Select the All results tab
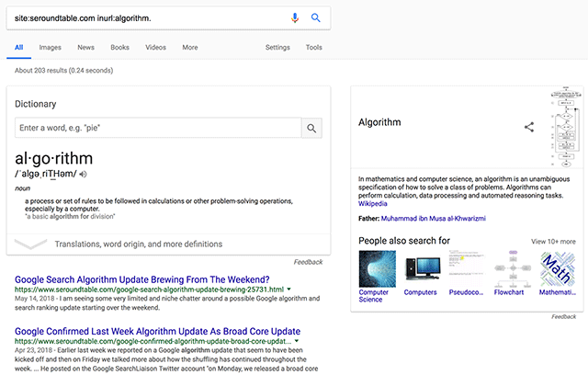Image resolution: width=588 pixels, height=375 pixels. click(18, 47)
